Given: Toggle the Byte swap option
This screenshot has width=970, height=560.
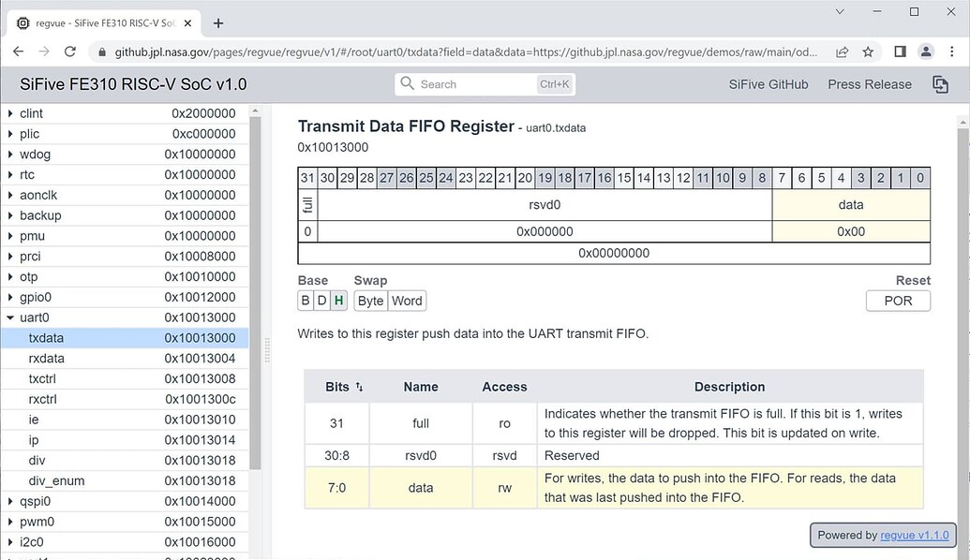Looking at the screenshot, I should click(x=370, y=301).
